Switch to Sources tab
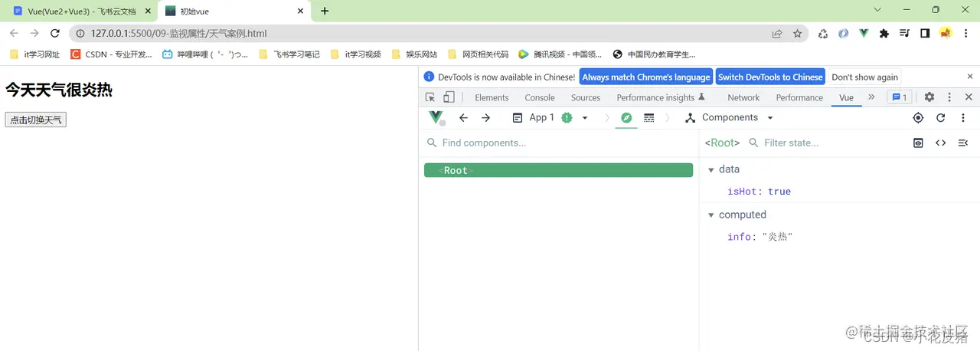 [x=586, y=97]
